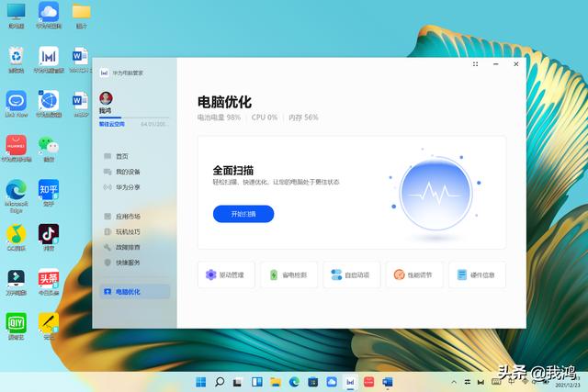
Task: Select 快捷服务 quick service in sidebar
Action: pyautogui.click(x=127, y=262)
